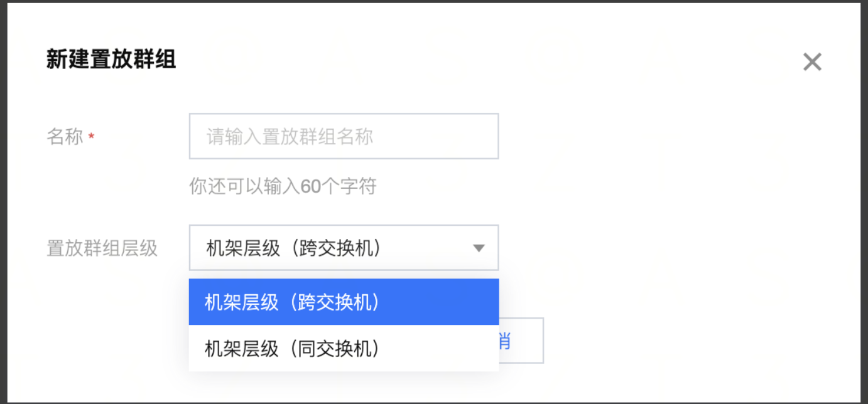Click the 置放群组层级 label
This screenshot has height=404, width=868.
click(102, 248)
